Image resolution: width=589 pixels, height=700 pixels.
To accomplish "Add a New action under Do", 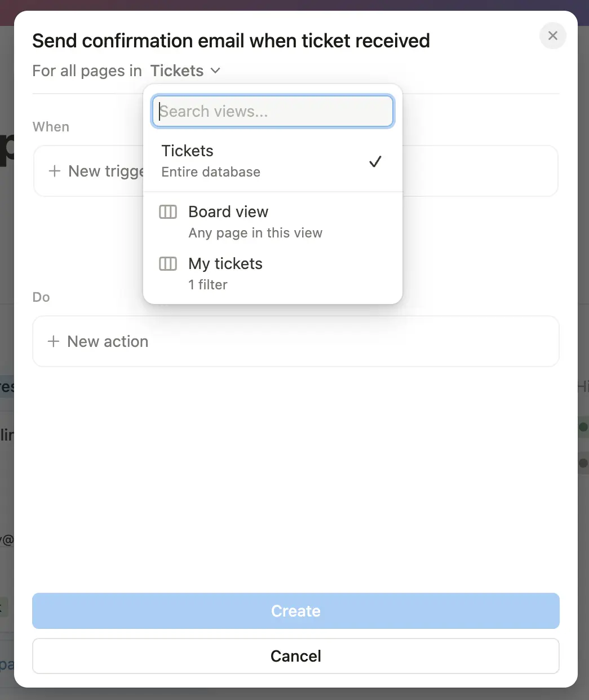I will 108,342.
